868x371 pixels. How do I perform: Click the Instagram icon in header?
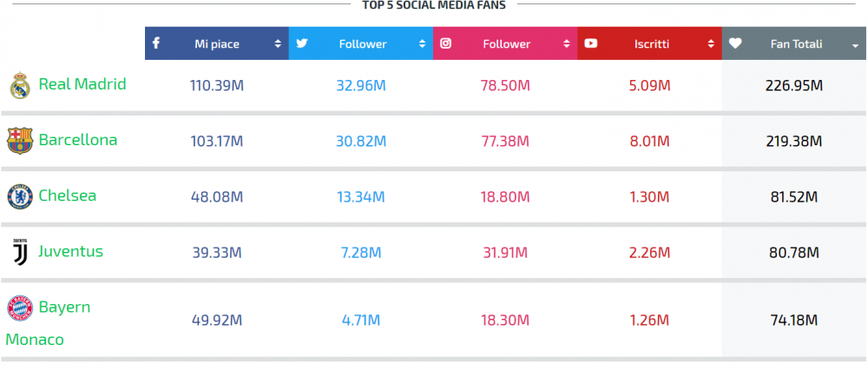[445, 43]
